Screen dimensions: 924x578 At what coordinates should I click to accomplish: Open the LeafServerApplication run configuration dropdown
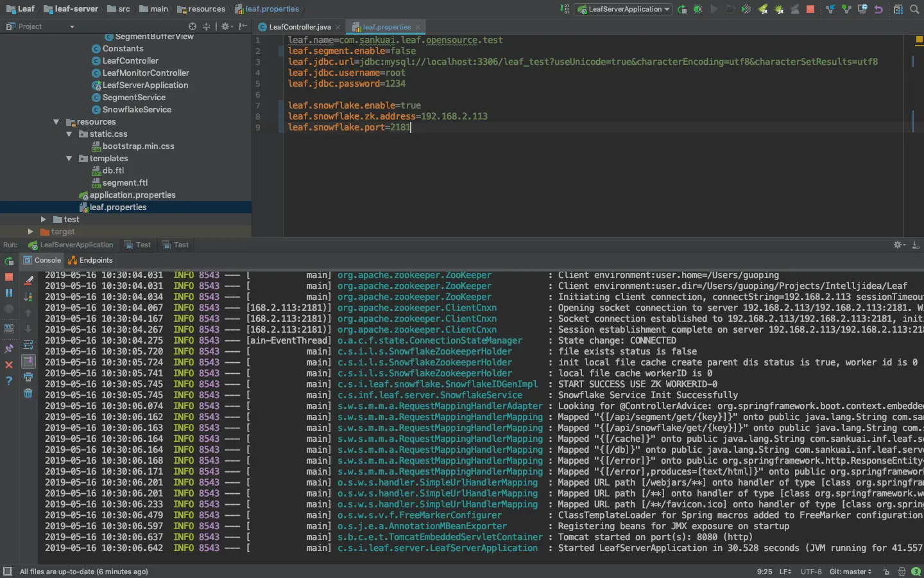pos(624,9)
